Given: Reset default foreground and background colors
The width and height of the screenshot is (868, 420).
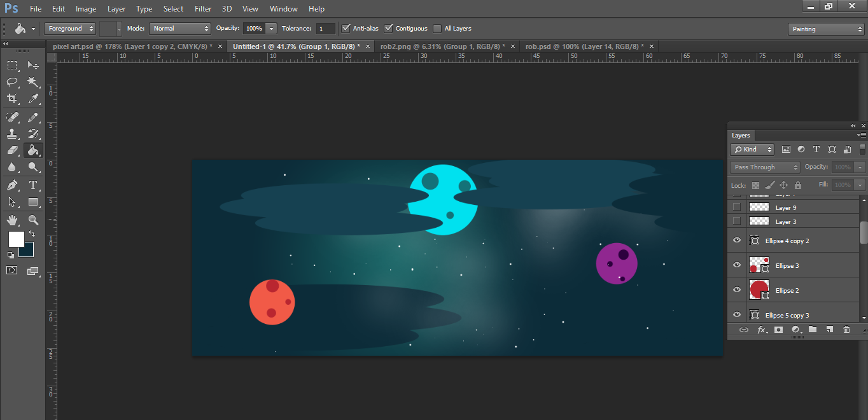Looking at the screenshot, I should [11, 255].
